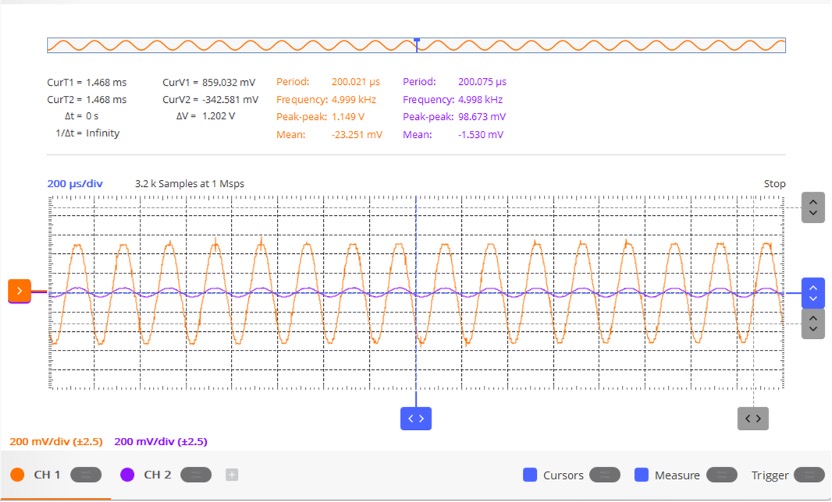
Task: Toggle the Cursors checkbox
Action: click(530, 475)
